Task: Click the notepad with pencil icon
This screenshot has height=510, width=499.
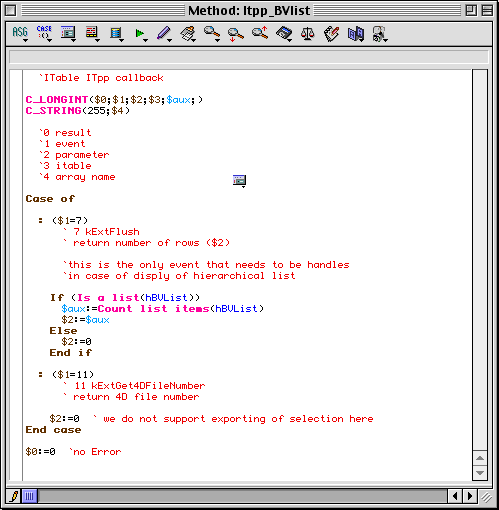Action: tap(331, 34)
